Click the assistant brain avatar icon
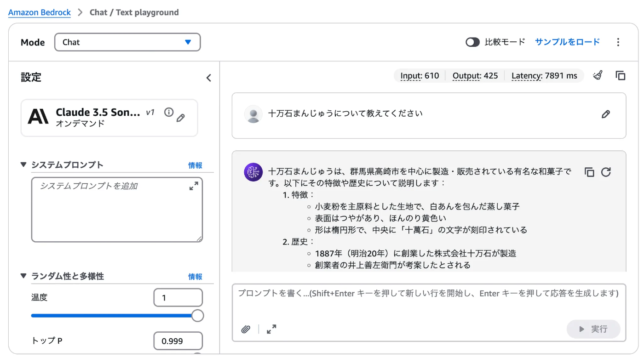This screenshot has height=363, width=644. (x=253, y=172)
